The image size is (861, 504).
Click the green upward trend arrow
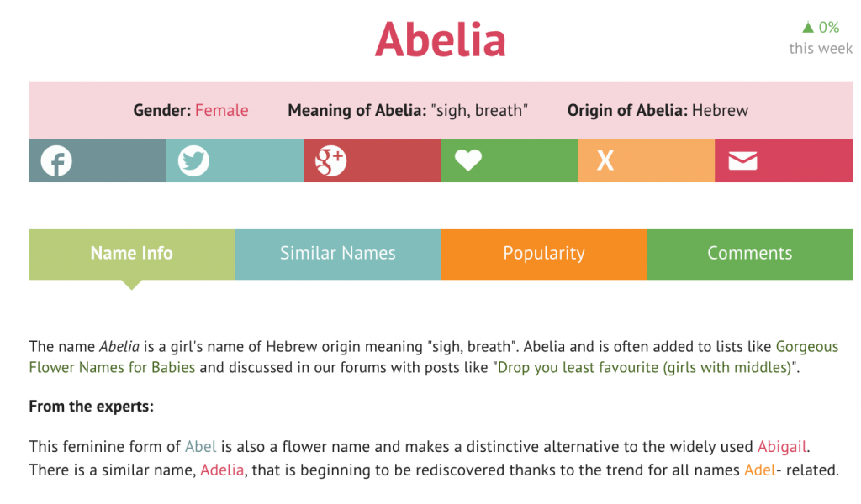pos(808,27)
